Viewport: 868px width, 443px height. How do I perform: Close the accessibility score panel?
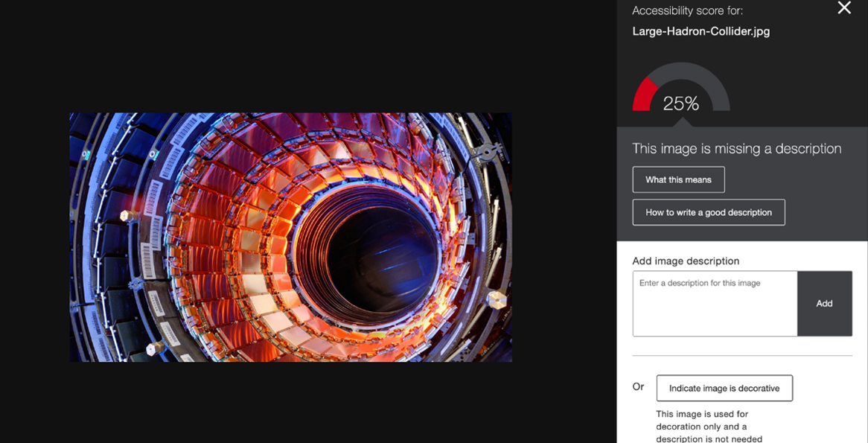[x=844, y=7]
